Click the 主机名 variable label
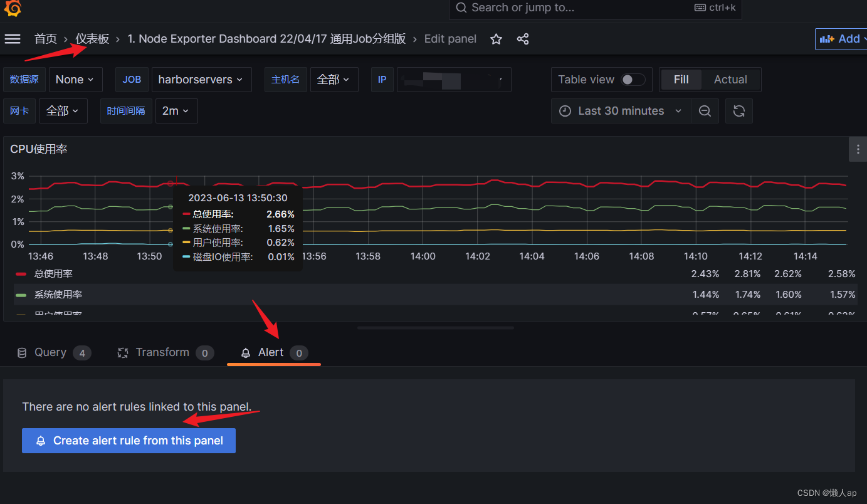Screen dimensions: 867x504 285,80
